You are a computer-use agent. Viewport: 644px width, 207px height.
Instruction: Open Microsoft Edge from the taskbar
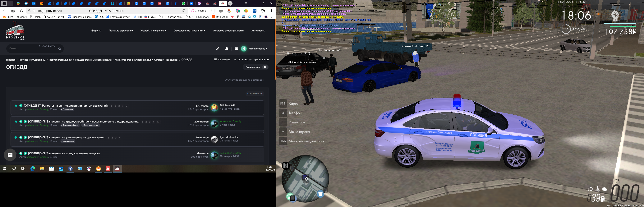click(33, 169)
